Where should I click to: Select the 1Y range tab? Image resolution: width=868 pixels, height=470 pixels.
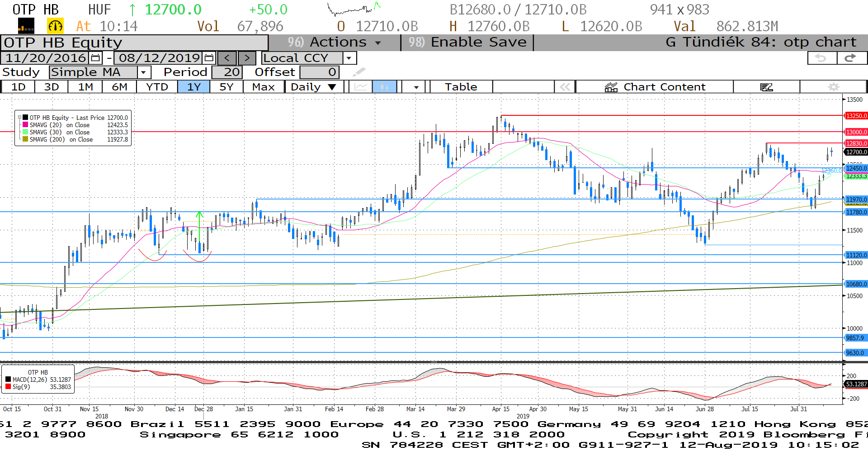[194, 87]
